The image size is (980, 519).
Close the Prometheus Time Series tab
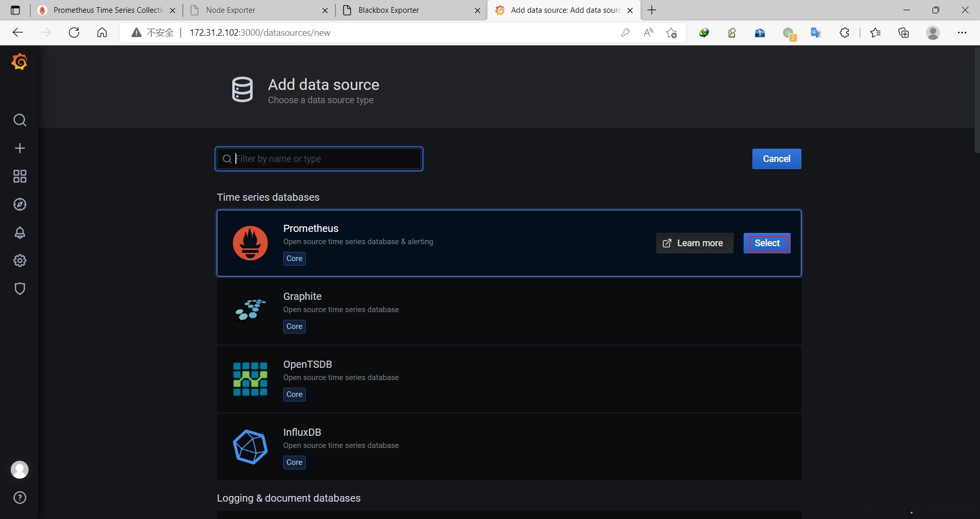pos(173,10)
